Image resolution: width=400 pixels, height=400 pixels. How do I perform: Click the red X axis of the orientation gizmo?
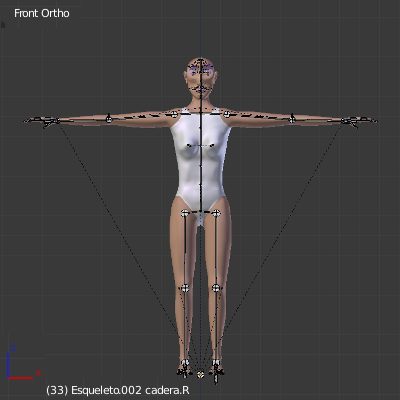(x=21, y=378)
